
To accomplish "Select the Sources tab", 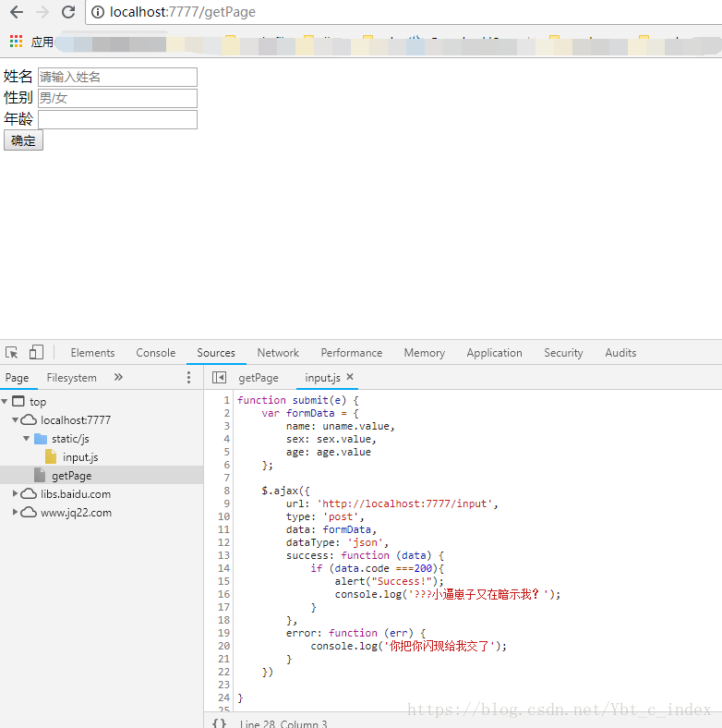I will 216,352.
